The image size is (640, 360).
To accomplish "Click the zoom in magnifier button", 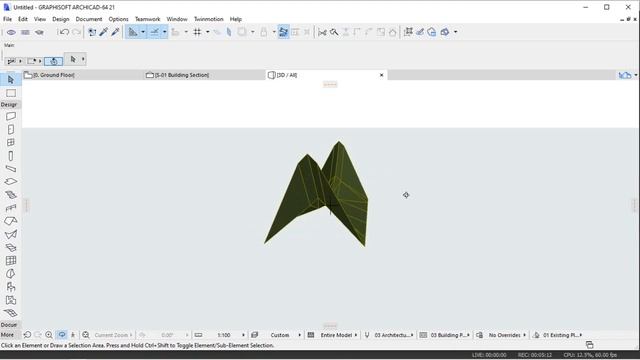I will pyautogui.click(x=49, y=335).
